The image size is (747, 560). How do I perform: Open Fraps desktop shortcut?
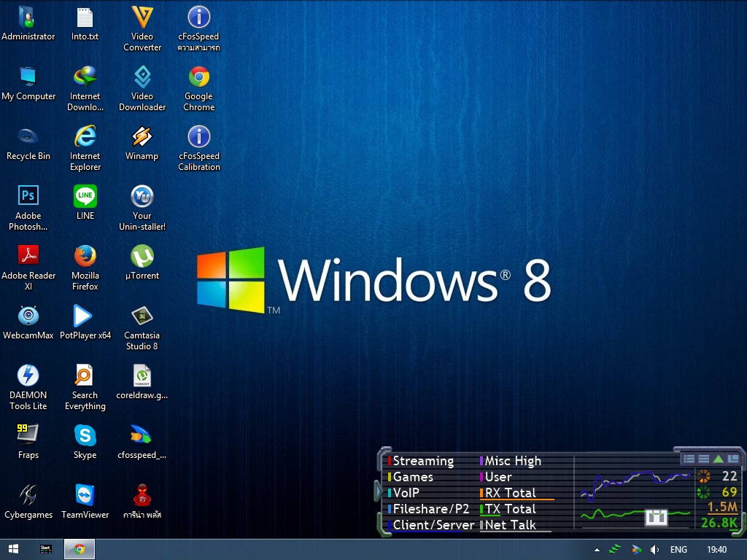point(28,443)
